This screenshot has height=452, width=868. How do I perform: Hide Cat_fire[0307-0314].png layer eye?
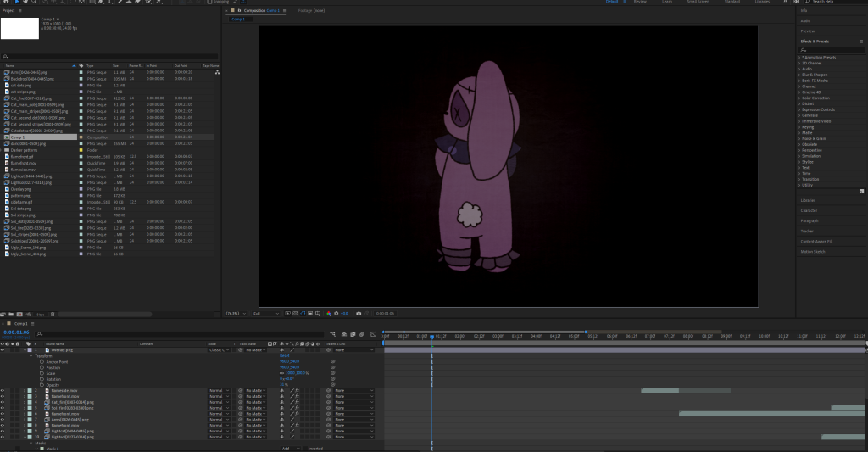click(3, 402)
